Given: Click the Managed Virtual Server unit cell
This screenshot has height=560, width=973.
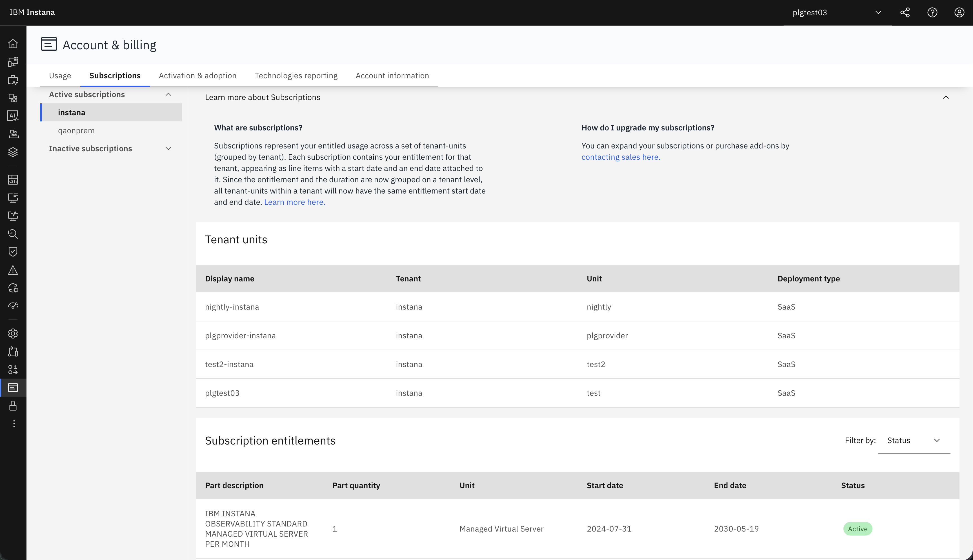Looking at the screenshot, I should 501,529.
